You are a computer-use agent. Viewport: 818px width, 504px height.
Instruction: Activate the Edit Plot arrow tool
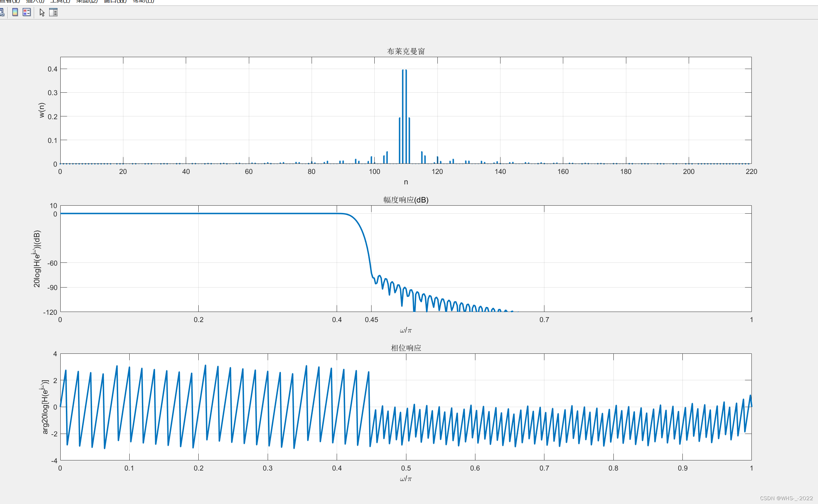42,13
